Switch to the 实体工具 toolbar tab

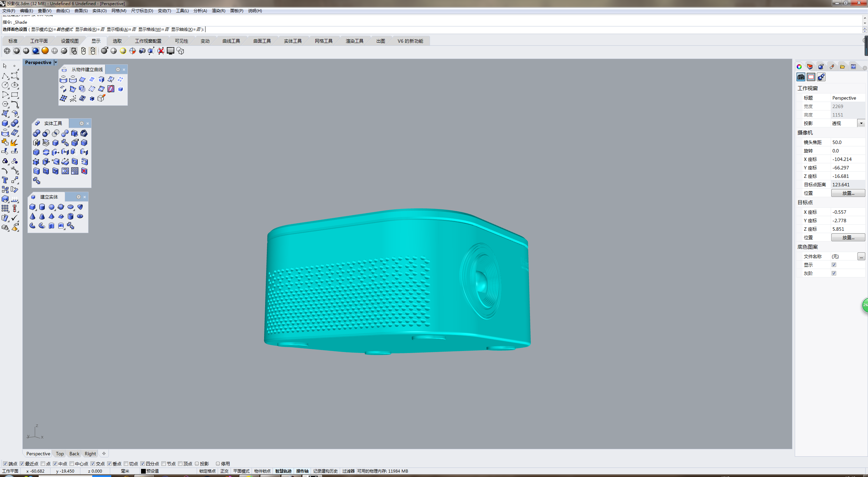pyautogui.click(x=293, y=41)
